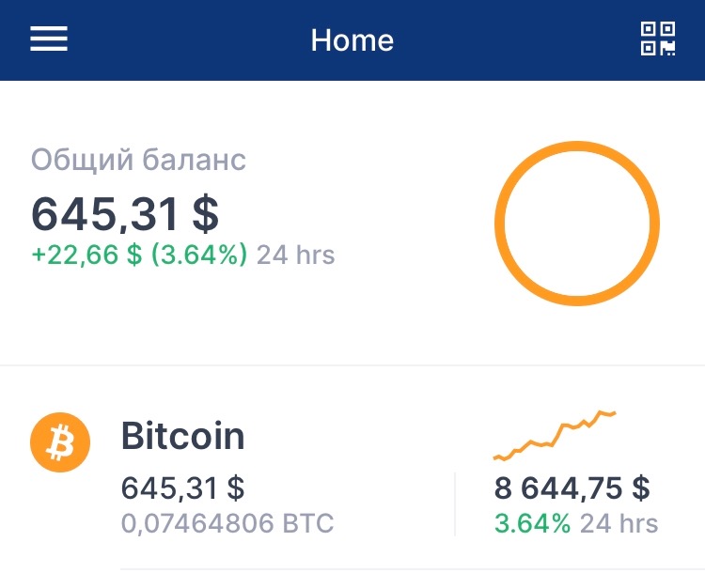Tap the Bitcoin price 8 644,75 $
The width and height of the screenshot is (705, 588).
point(572,487)
